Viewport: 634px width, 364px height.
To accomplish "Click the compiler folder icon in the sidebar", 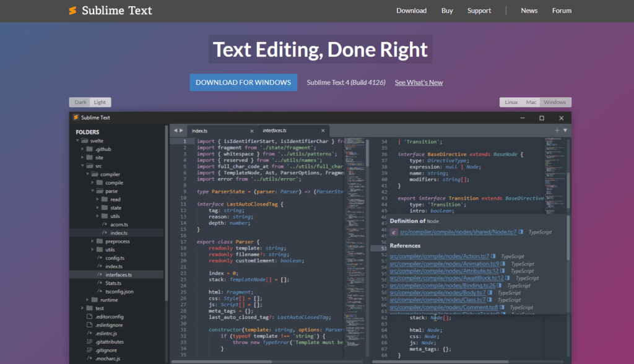I will click(95, 175).
